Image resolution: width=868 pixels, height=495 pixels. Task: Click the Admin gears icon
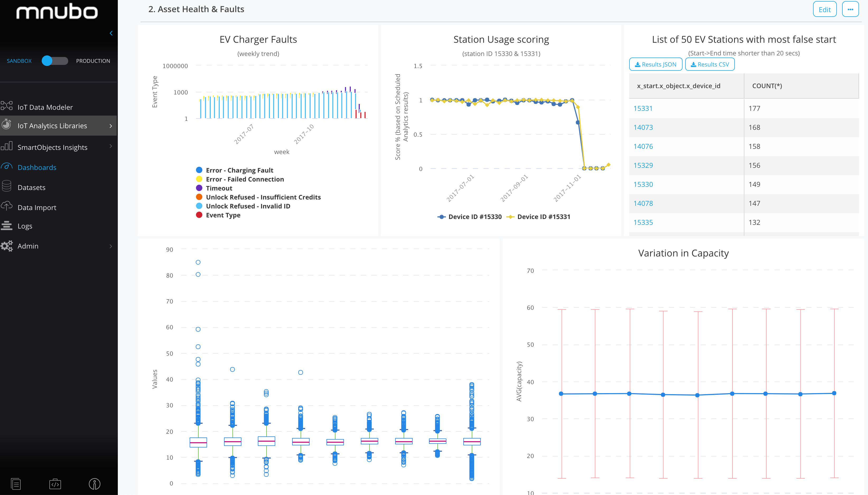click(x=7, y=245)
